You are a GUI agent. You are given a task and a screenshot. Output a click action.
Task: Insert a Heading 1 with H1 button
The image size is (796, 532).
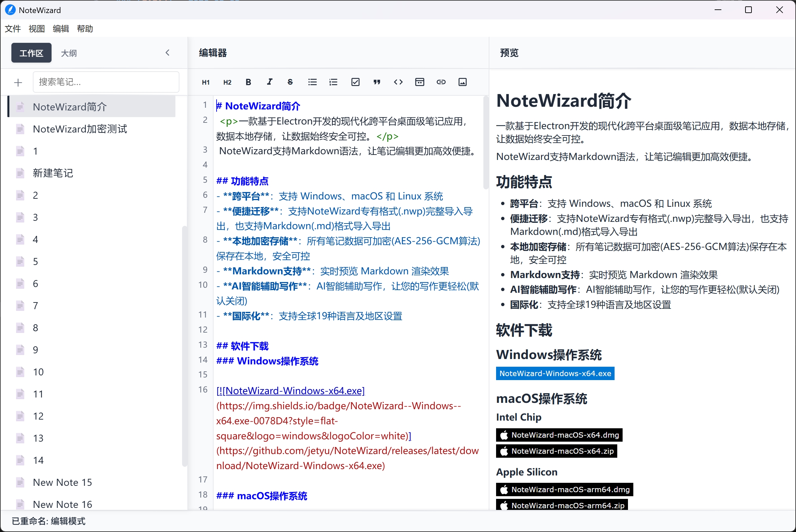click(x=206, y=82)
